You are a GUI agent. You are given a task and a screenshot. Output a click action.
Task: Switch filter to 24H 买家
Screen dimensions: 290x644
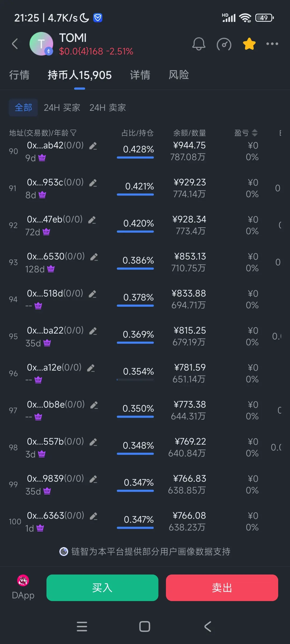[x=62, y=108]
